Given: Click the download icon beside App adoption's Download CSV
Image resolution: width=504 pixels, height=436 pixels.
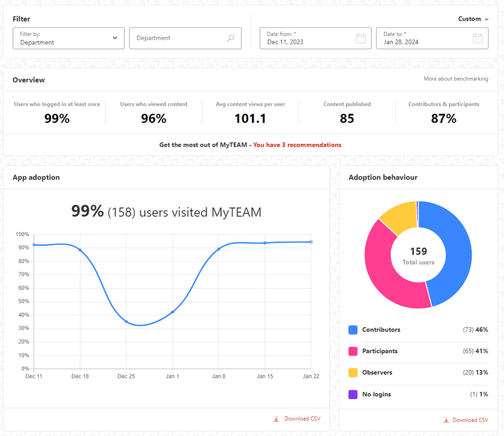Looking at the screenshot, I should (x=276, y=418).
